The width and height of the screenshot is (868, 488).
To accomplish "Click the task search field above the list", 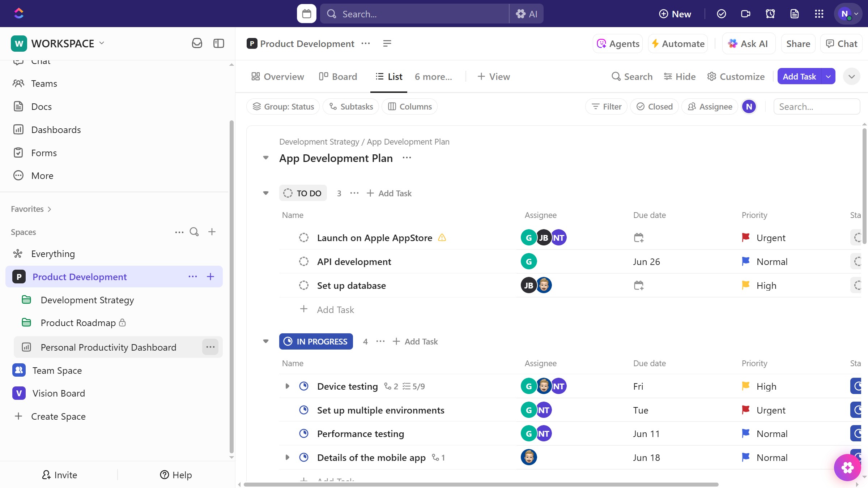I will pos(817,106).
